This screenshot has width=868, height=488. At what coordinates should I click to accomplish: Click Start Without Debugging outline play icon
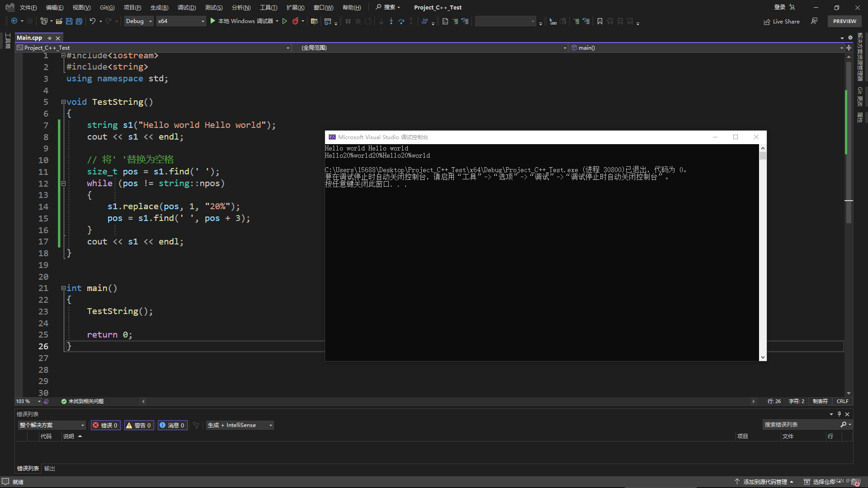(x=285, y=21)
